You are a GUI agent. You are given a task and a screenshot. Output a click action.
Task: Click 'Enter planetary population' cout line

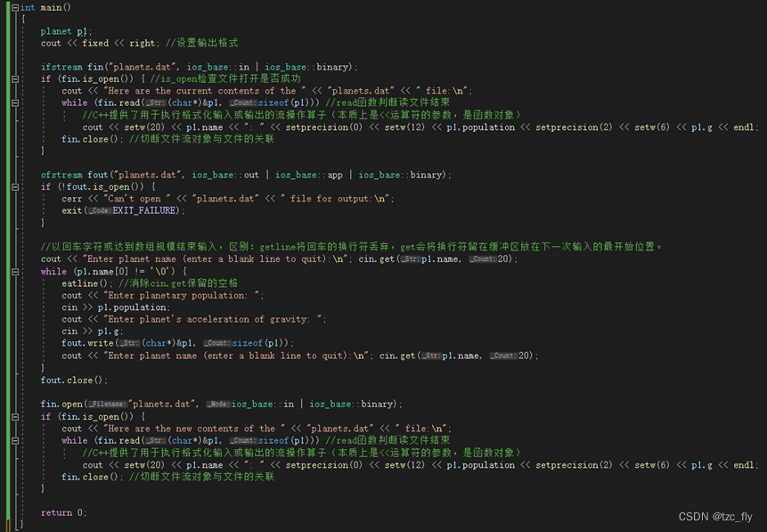click(163, 296)
